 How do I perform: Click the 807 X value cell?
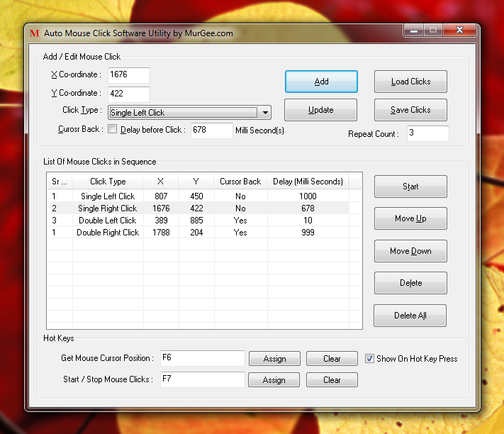(x=161, y=196)
